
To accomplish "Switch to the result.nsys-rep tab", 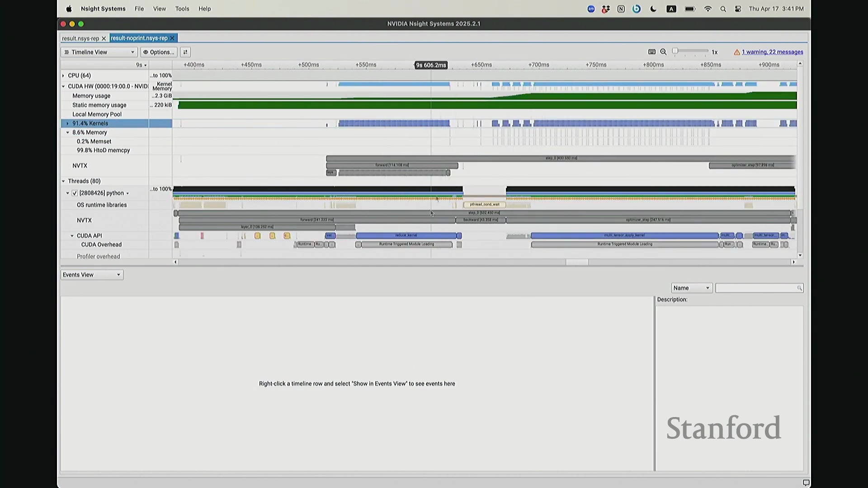I will [80, 38].
